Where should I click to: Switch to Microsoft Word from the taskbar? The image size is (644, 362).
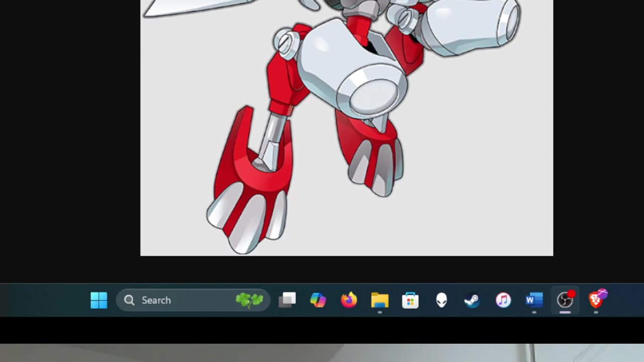click(534, 300)
